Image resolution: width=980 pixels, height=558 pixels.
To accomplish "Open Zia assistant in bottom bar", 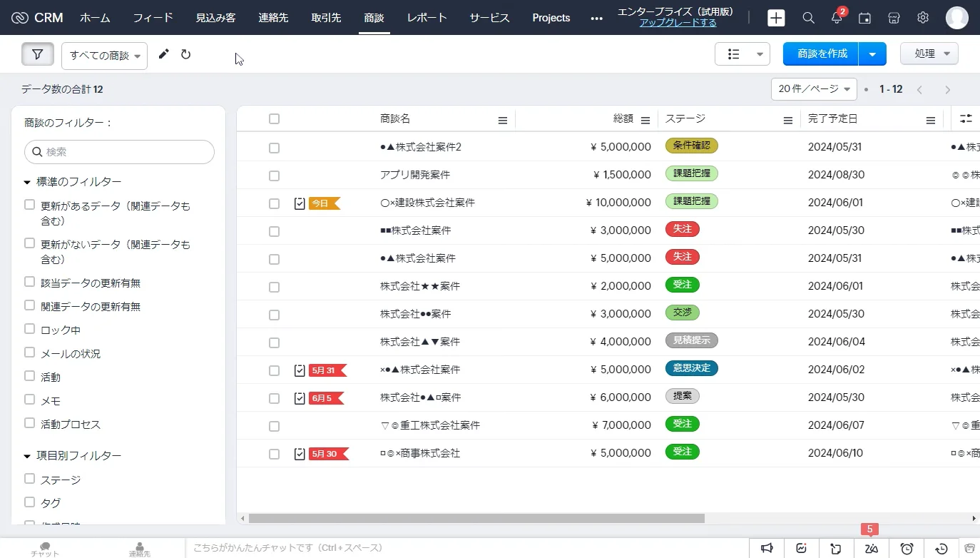I will coord(871,548).
